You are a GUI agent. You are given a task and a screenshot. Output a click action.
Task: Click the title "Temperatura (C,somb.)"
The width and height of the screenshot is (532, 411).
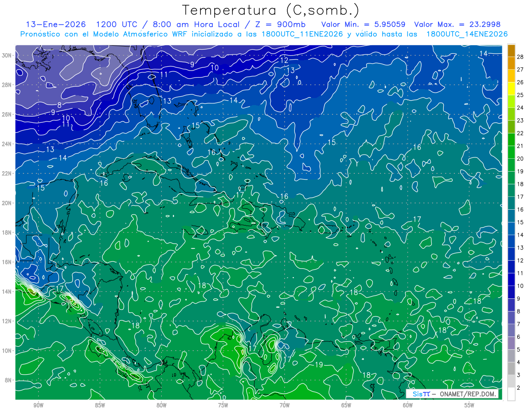[x=271, y=10]
